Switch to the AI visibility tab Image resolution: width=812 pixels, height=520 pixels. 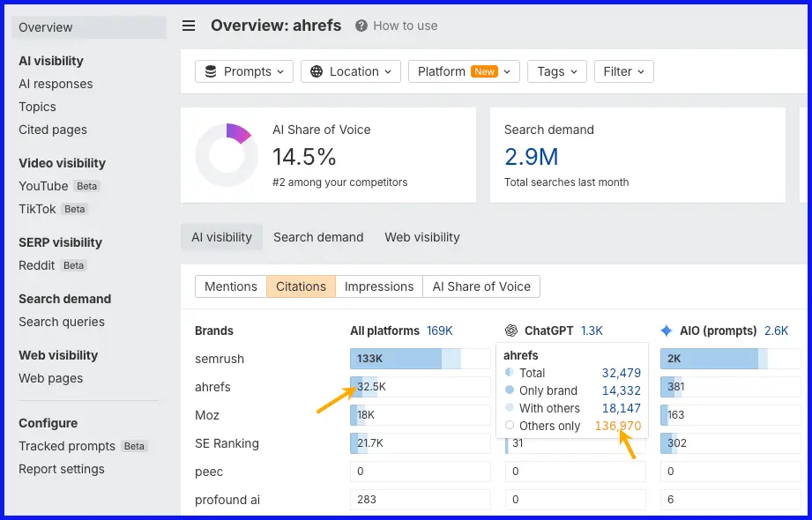click(221, 237)
